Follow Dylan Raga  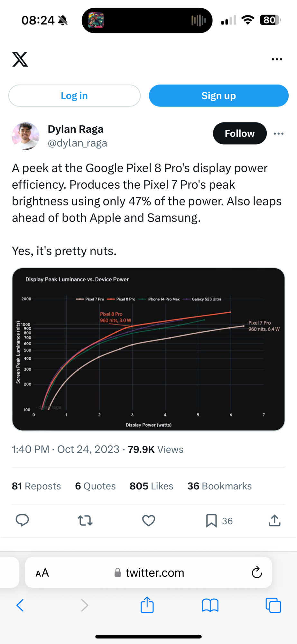239,133
